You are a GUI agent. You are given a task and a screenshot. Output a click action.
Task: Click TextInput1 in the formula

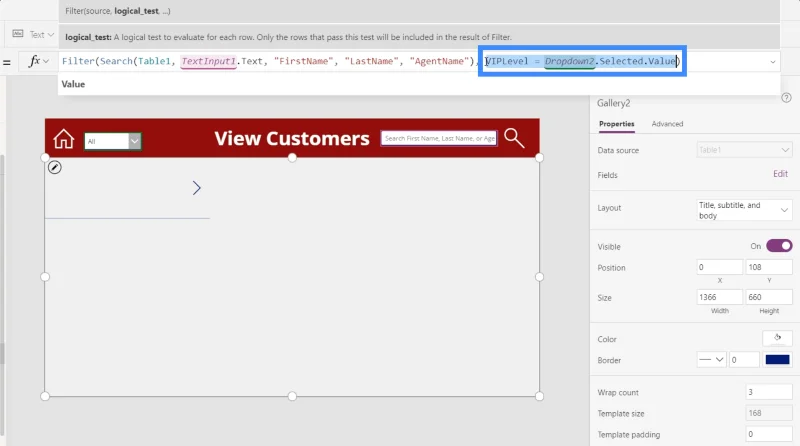click(208, 61)
